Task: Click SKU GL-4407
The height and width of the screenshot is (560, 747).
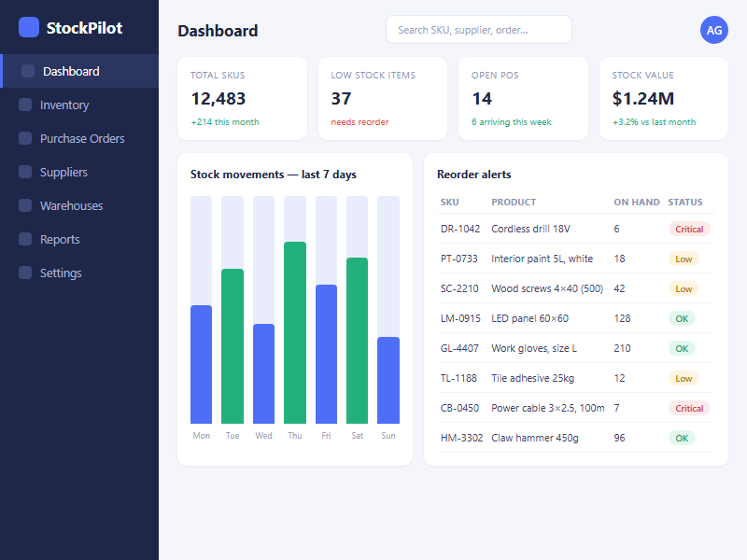Action: (459, 348)
